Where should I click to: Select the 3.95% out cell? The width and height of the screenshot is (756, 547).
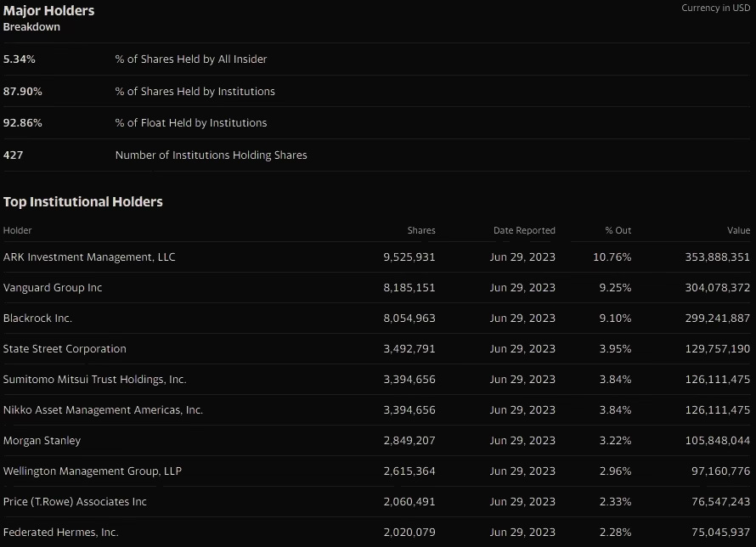pos(615,349)
